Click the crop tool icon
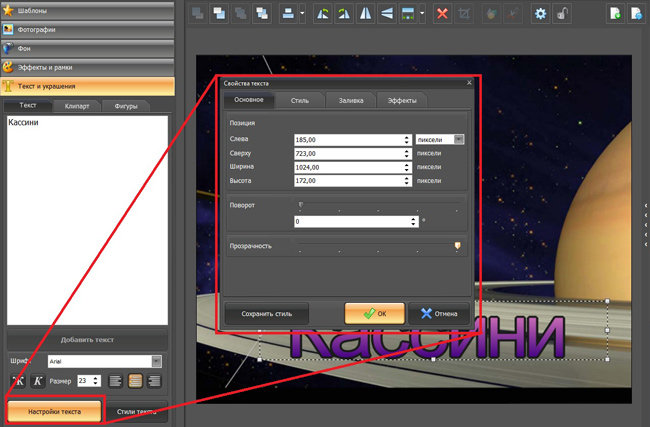 coord(464,14)
